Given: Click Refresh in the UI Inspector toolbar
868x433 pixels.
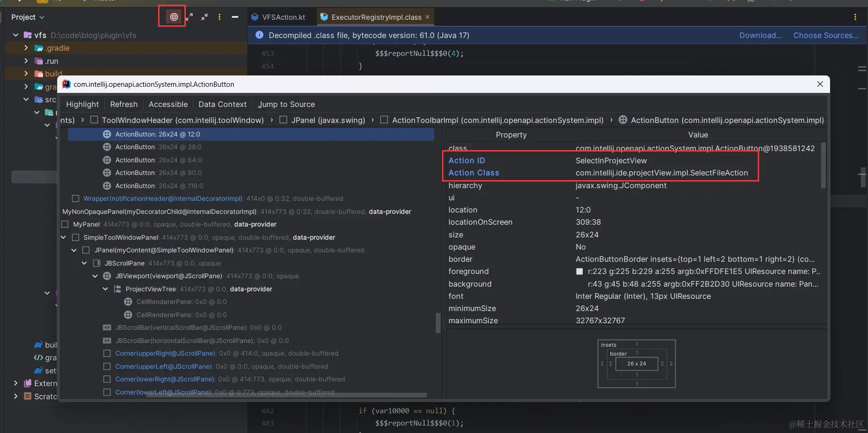Looking at the screenshot, I should click(x=124, y=104).
